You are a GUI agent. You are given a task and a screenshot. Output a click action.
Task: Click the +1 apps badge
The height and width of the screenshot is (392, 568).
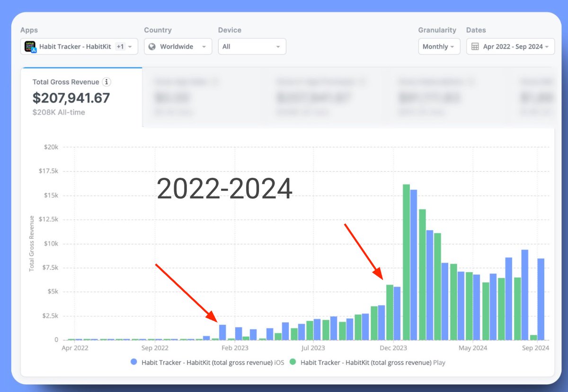tap(120, 46)
